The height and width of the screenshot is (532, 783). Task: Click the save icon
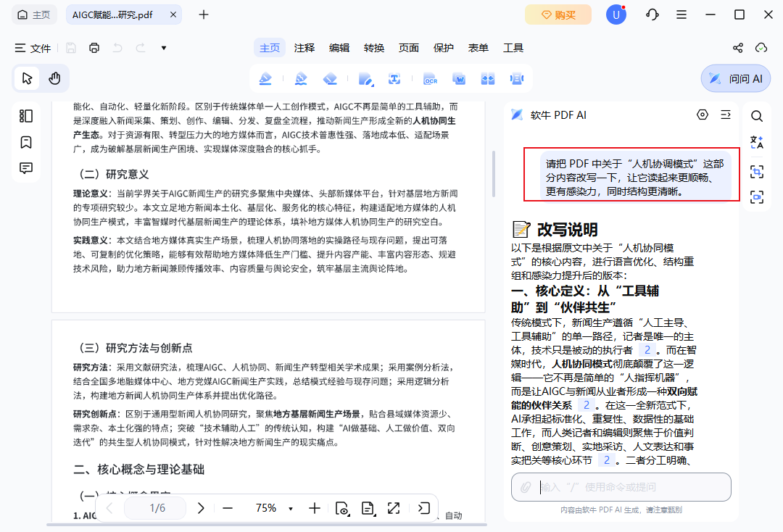coord(71,48)
